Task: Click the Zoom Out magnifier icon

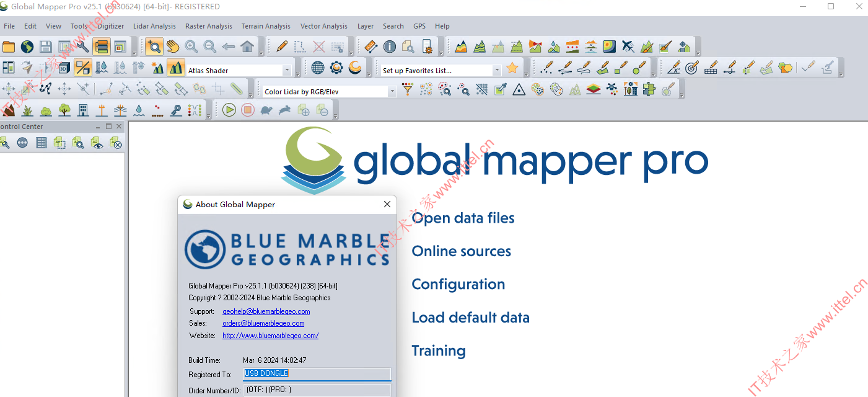Action: pyautogui.click(x=210, y=47)
